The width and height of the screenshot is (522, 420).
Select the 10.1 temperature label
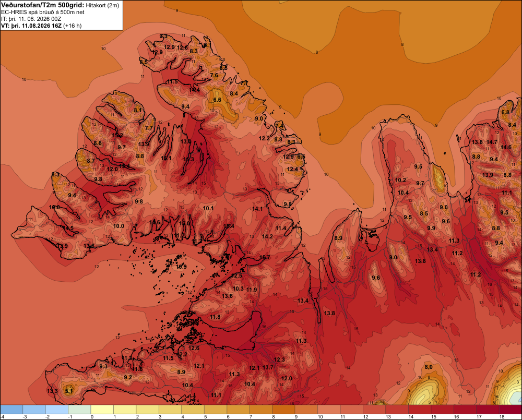[208, 208]
